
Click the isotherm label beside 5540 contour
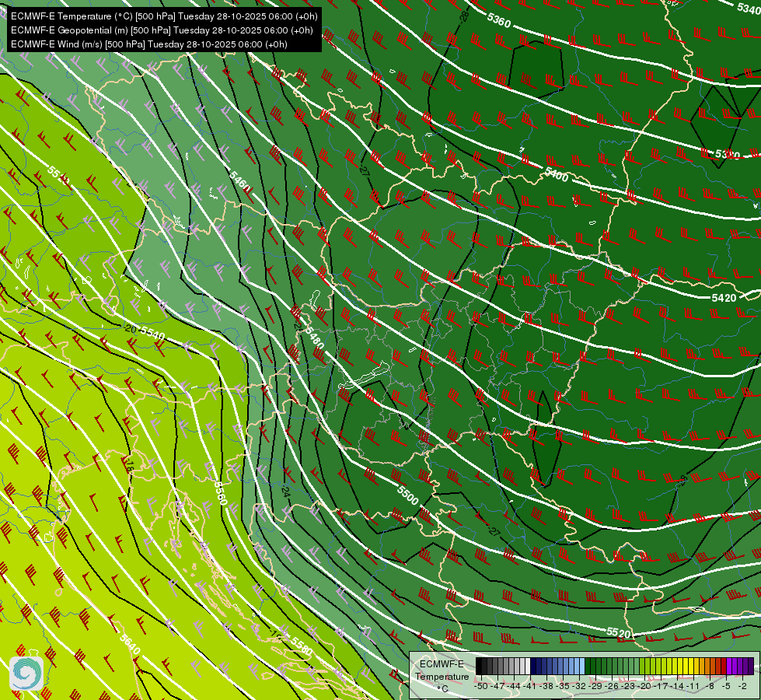coord(130,329)
